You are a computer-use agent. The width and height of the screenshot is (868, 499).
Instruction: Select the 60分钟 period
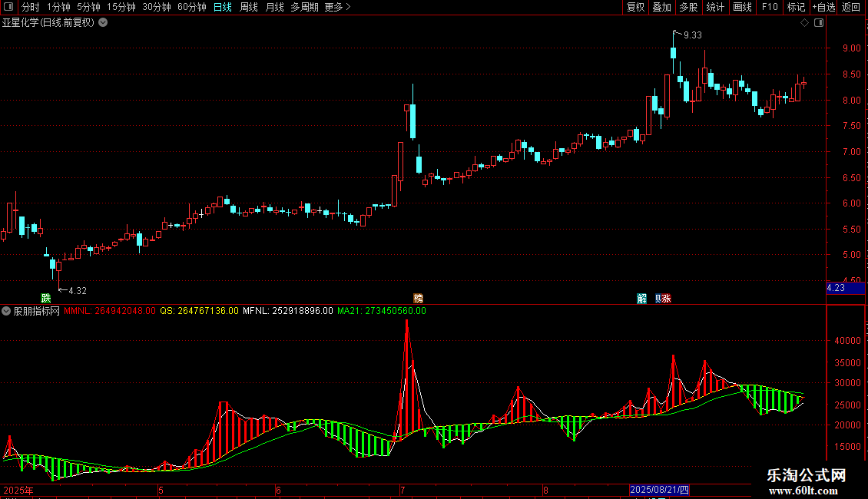tap(192, 7)
